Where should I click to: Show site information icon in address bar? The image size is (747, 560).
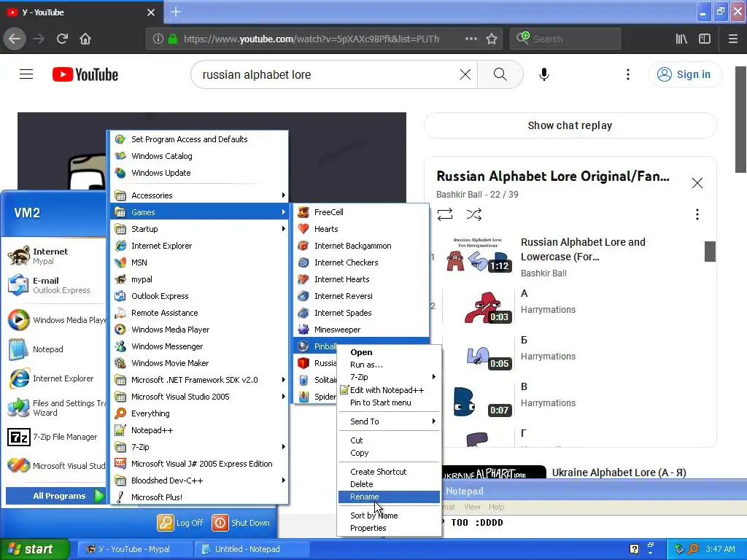[x=158, y=39]
